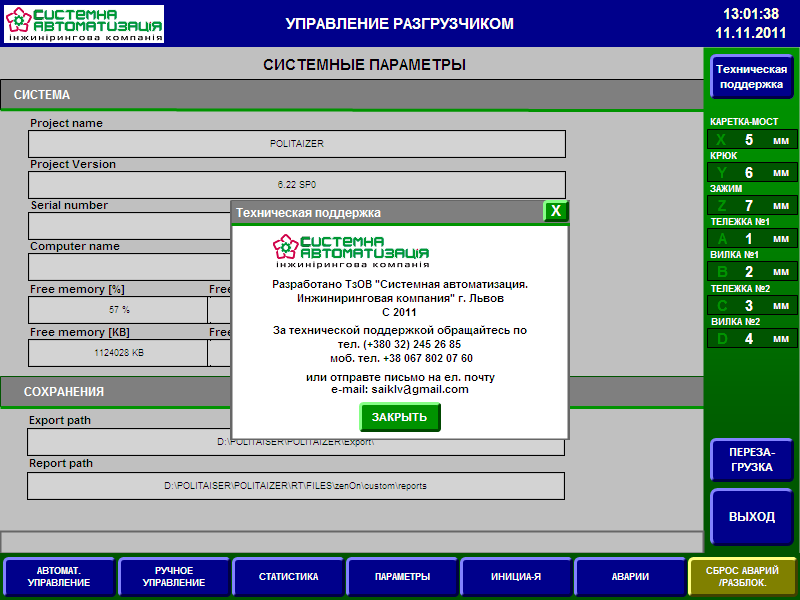Image resolution: width=800 pixels, height=600 pixels.
Task: Click the company logo in the top-left header
Action: pos(84,24)
